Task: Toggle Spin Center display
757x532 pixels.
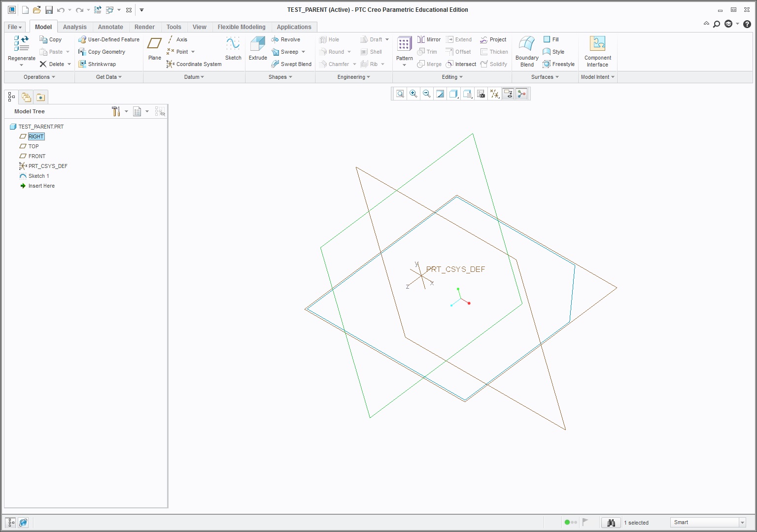Action: [x=521, y=94]
